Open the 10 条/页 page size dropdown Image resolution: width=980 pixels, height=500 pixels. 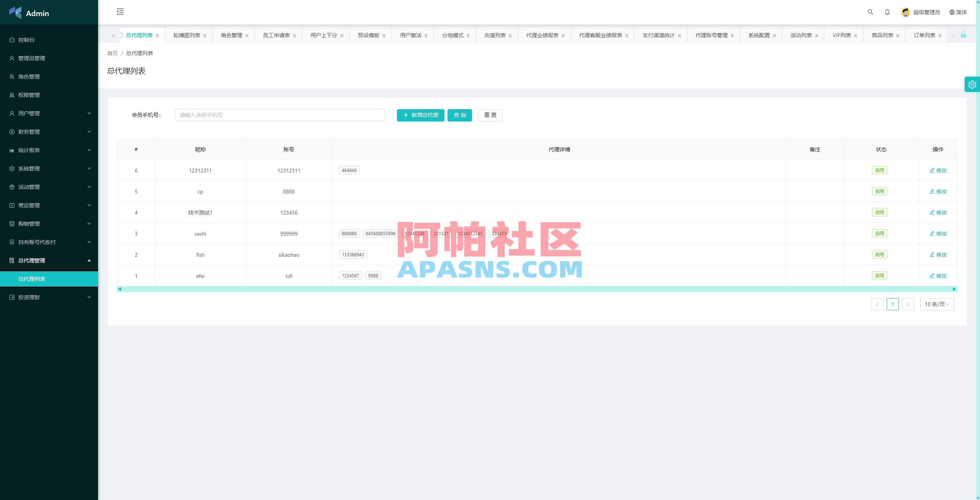point(936,304)
